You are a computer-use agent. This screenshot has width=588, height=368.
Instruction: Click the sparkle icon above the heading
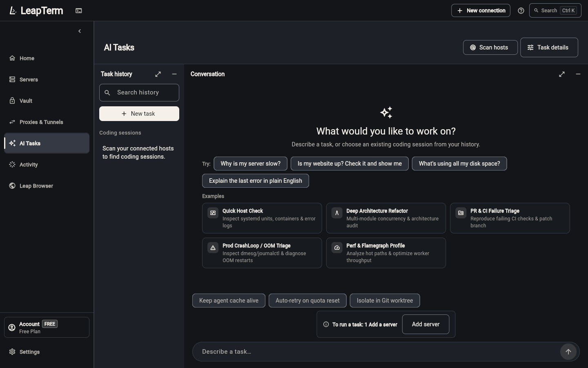pyautogui.click(x=386, y=112)
